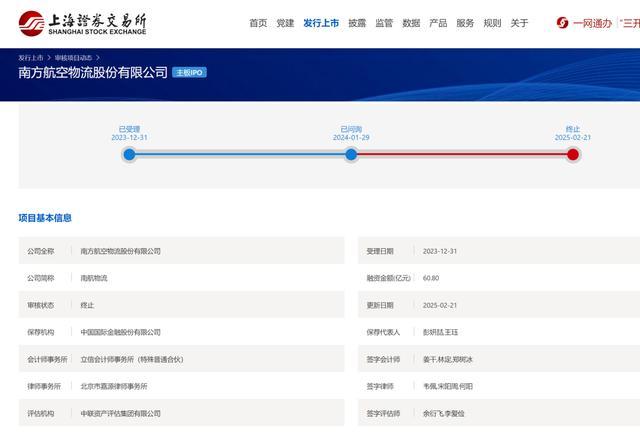Click the 一网通办 link
The image size is (640, 436).
[x=592, y=23]
